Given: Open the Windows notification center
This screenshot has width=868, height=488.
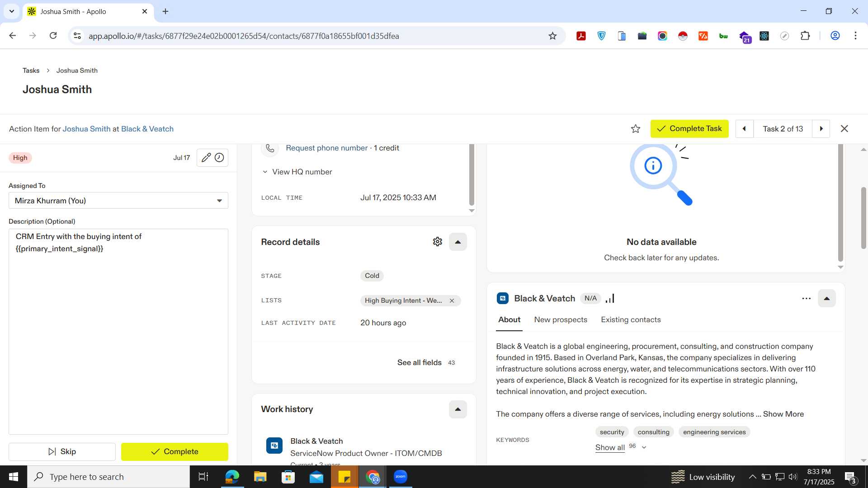Looking at the screenshot, I should [x=850, y=477].
